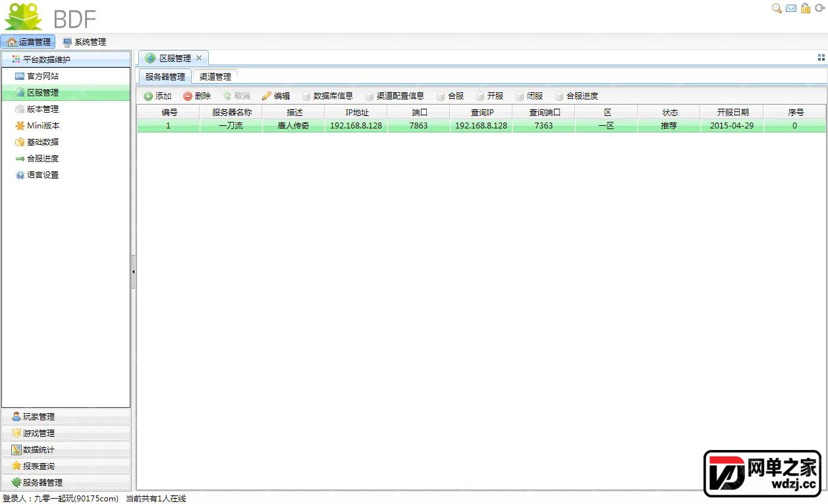Click the 唐人传奇 description cell
828x504 pixels.
(294, 126)
